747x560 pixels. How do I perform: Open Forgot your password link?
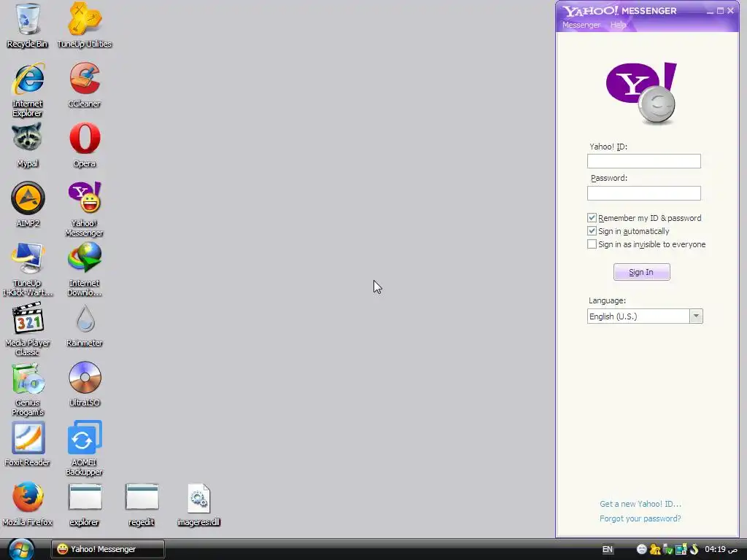[x=640, y=518]
